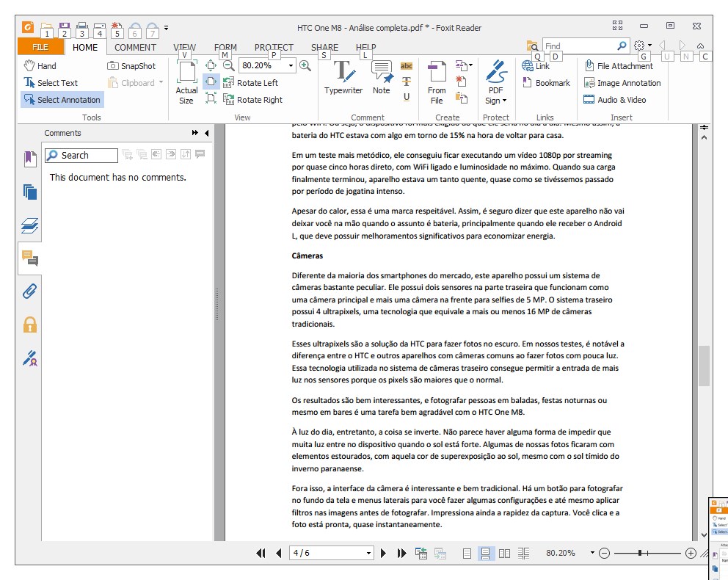
Task: Open the ribbon zoom percentage dropdown
Action: (x=291, y=65)
